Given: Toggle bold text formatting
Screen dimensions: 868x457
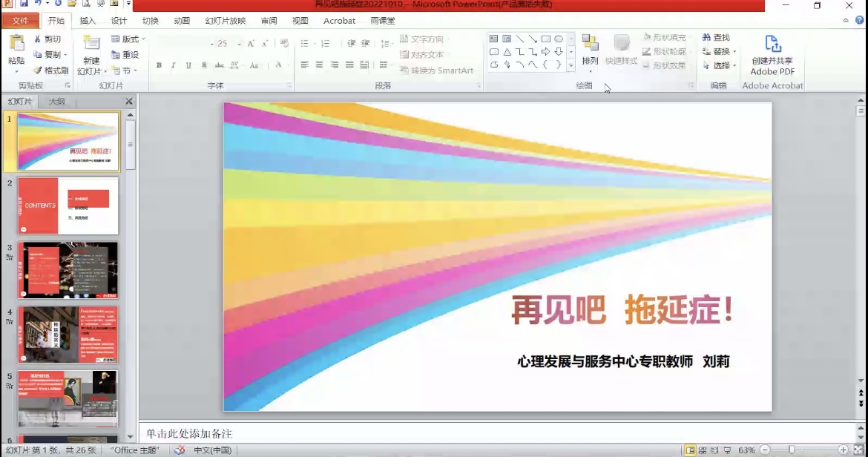Looking at the screenshot, I should [159, 65].
